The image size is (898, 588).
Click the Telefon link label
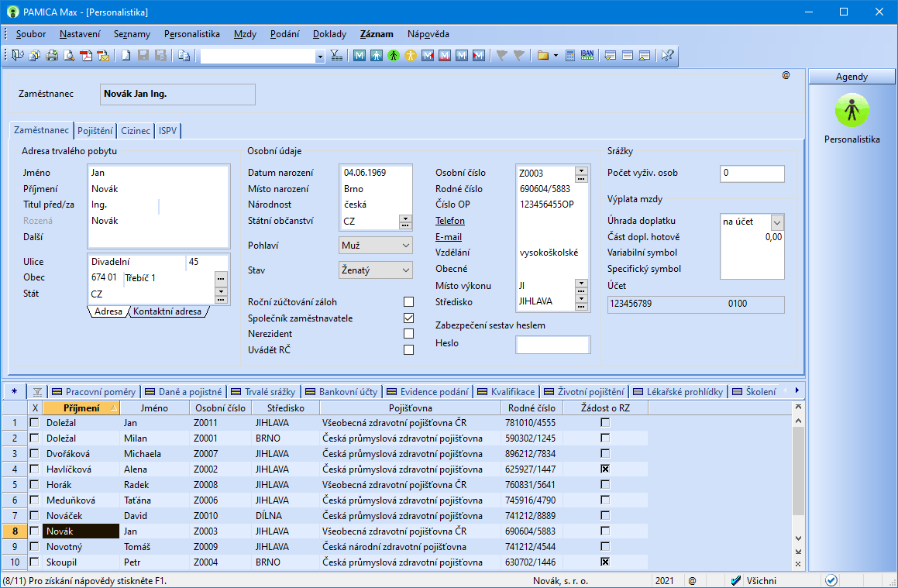pyautogui.click(x=450, y=221)
